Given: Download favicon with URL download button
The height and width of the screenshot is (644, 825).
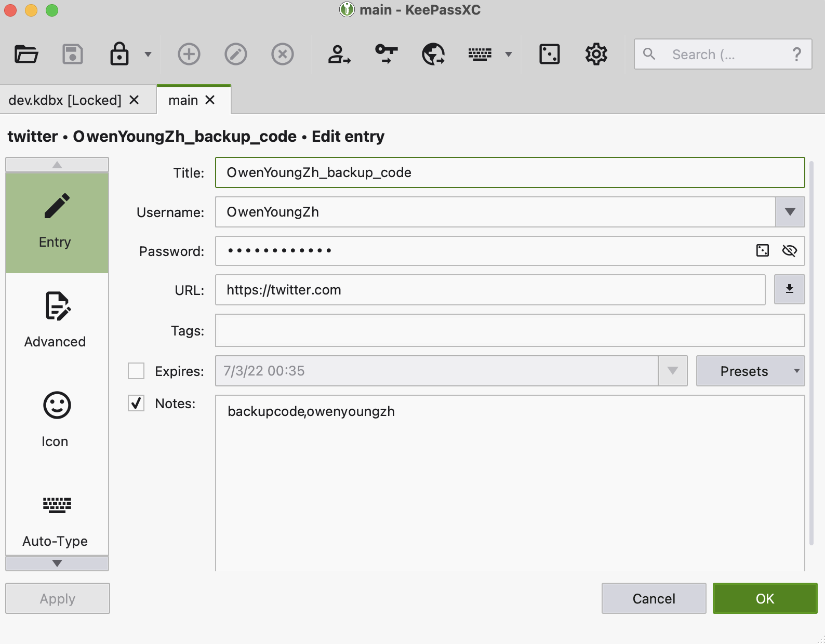Looking at the screenshot, I should pyautogui.click(x=789, y=289).
